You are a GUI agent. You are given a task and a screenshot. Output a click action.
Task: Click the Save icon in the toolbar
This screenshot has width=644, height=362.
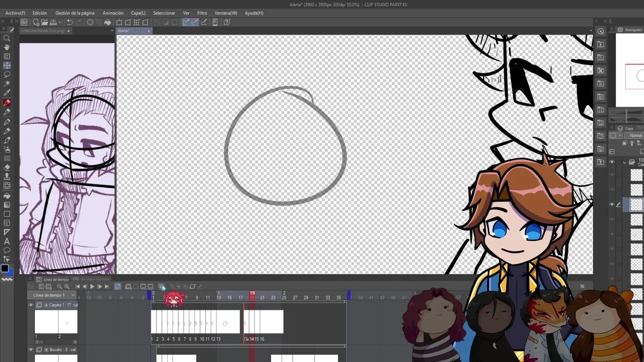53,22
